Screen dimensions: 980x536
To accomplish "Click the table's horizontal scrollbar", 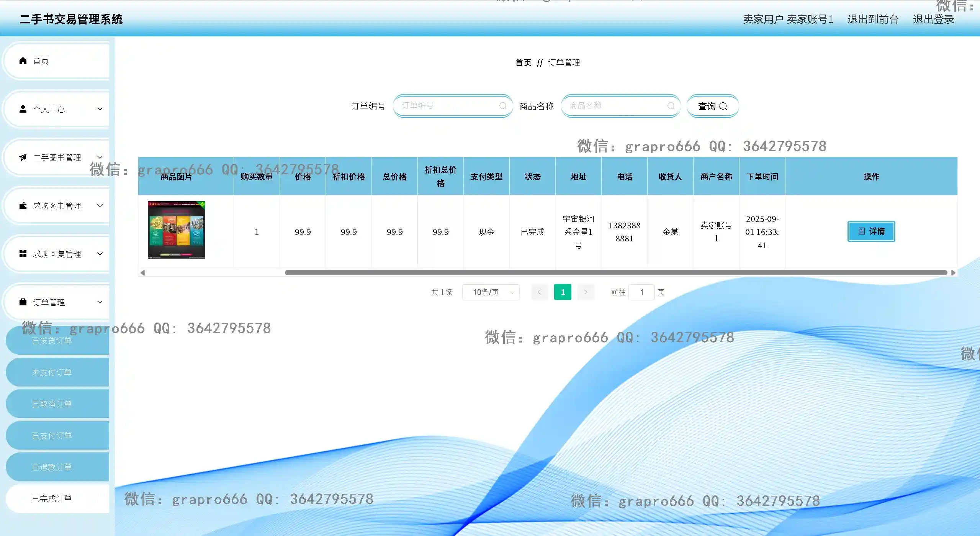I will click(x=616, y=273).
